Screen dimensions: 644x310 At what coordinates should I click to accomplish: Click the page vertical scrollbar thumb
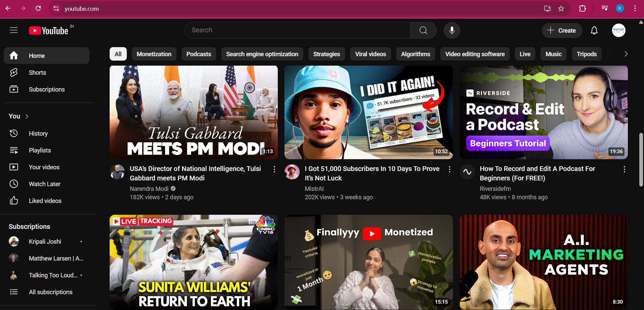tap(641, 160)
